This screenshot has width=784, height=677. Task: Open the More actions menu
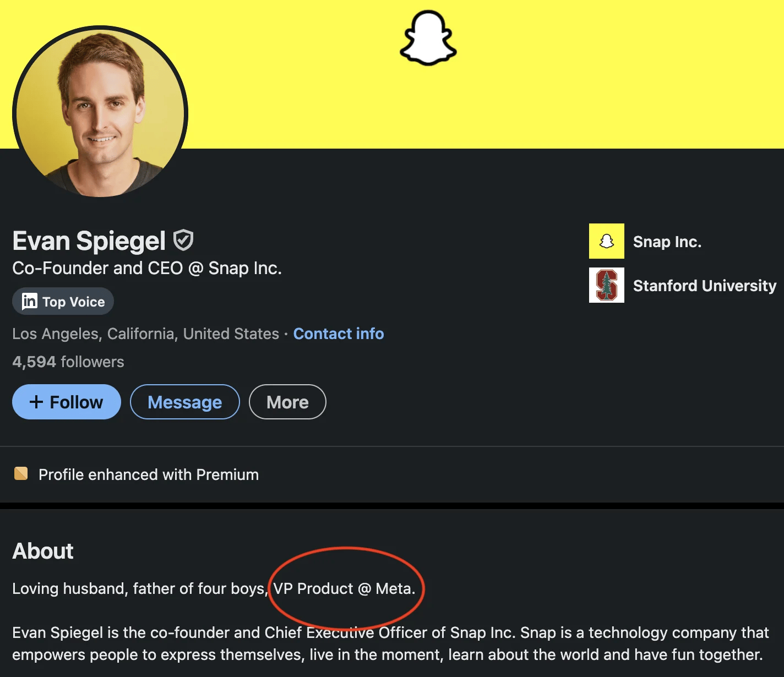pos(287,402)
